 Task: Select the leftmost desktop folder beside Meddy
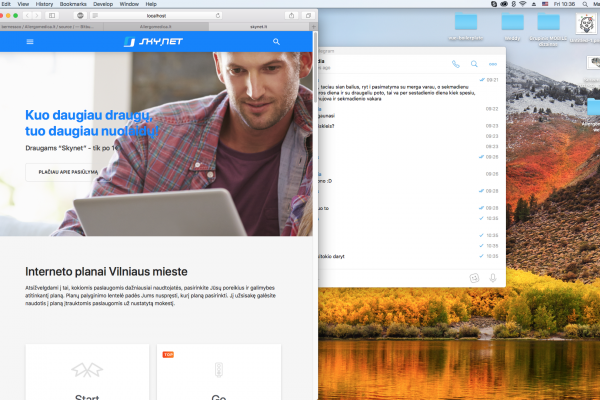pyautogui.click(x=466, y=26)
